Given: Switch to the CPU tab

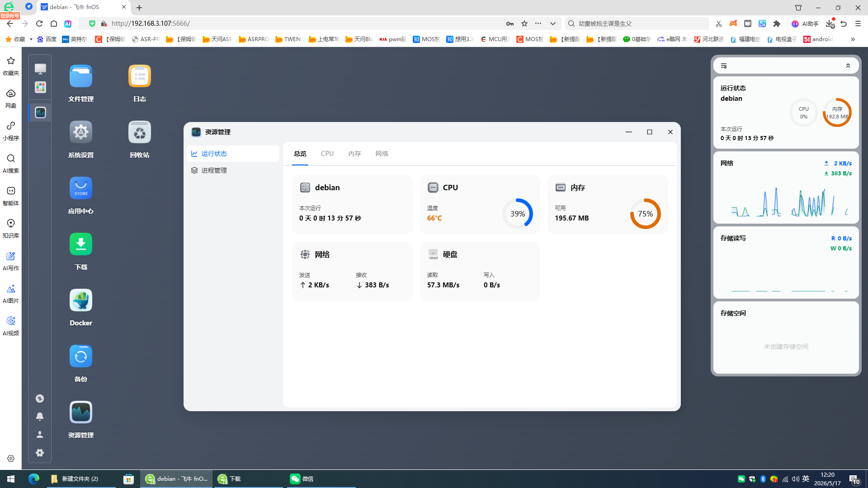Looking at the screenshot, I should [327, 154].
